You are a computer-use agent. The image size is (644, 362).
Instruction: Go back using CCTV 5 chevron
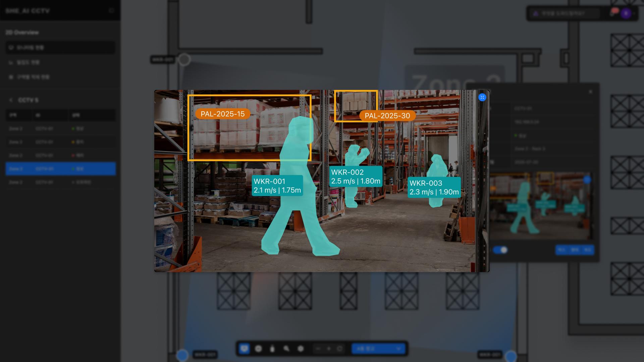tap(11, 100)
